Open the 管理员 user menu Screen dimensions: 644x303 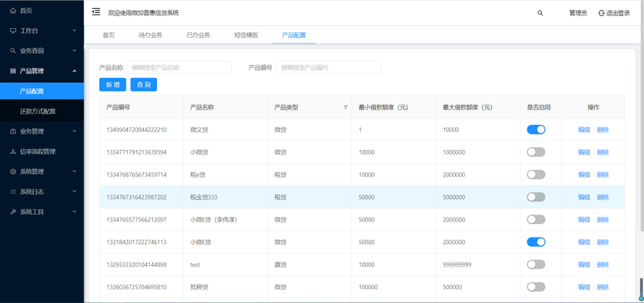pos(578,13)
